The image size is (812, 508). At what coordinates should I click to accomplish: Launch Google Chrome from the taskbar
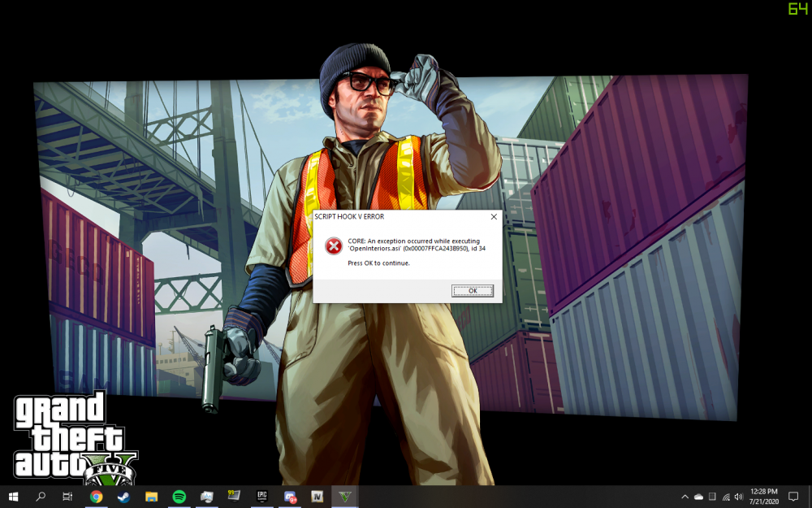tap(97, 496)
